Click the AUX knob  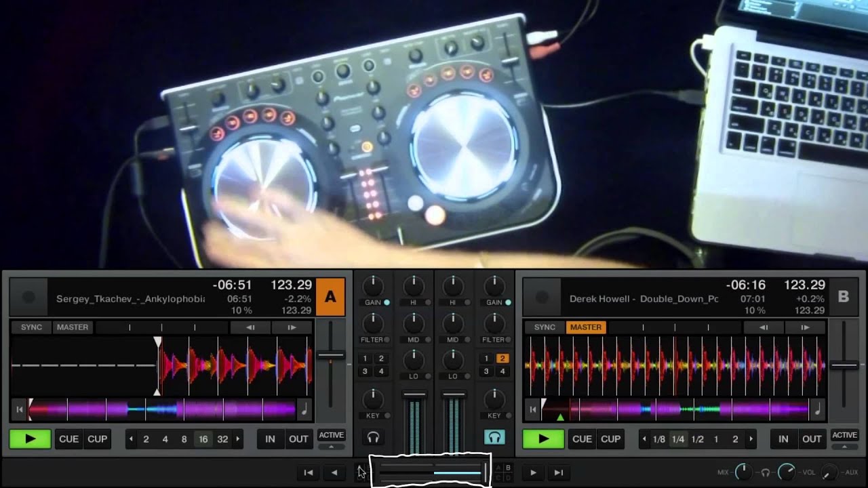click(x=830, y=472)
